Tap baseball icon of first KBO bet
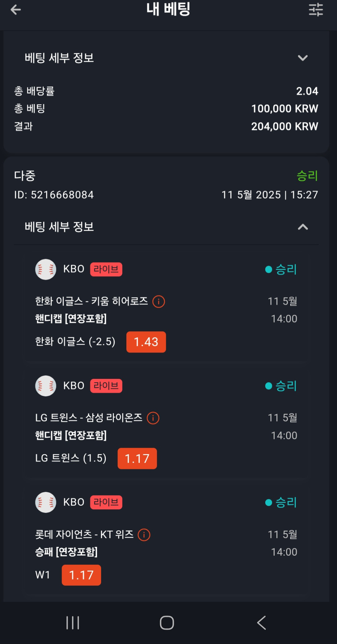Image resolution: width=337 pixels, height=644 pixels. point(45,269)
